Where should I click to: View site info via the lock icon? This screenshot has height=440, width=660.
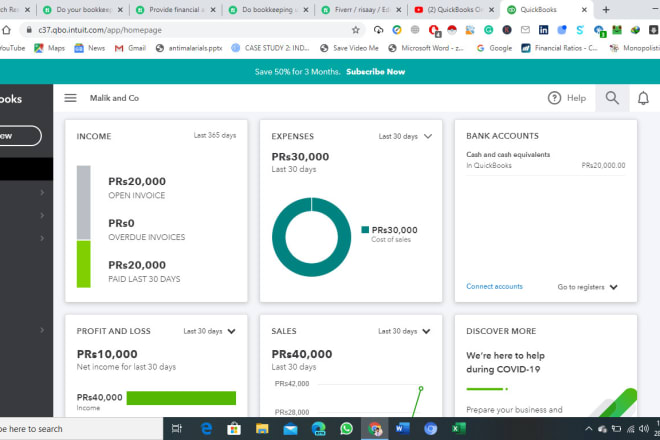pos(29,30)
